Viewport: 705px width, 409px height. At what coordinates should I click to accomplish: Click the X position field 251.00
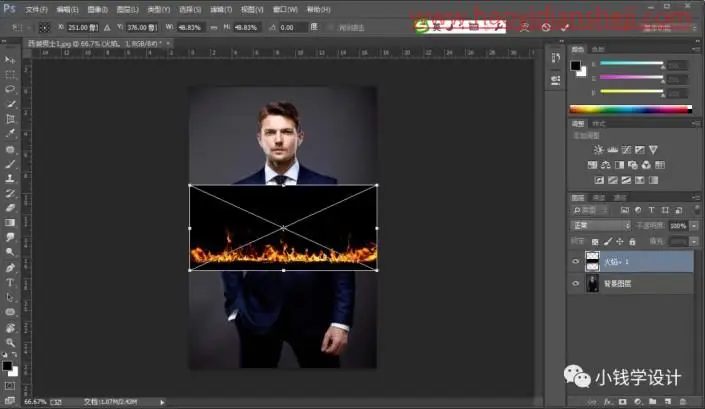(83, 27)
